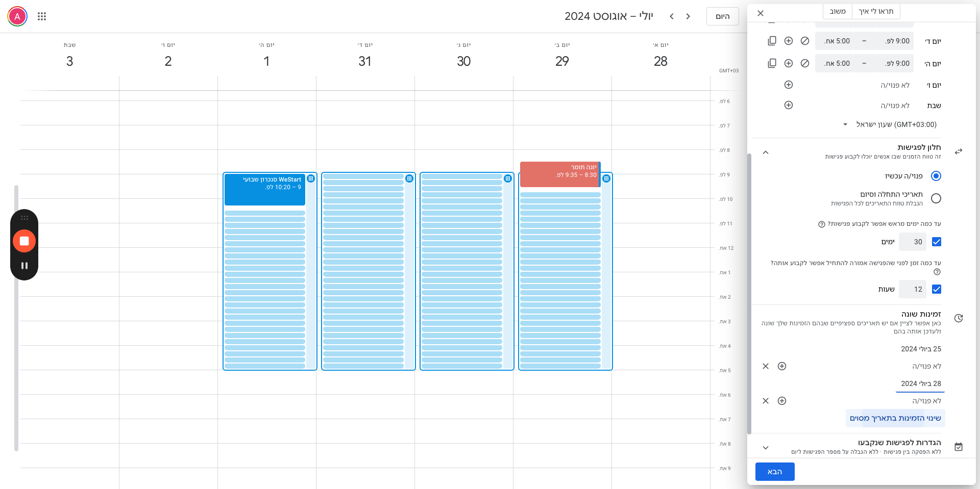This screenshot has height=489, width=980.
Task: Open booking slot icon on Monday 29
Action: pyautogui.click(x=606, y=178)
